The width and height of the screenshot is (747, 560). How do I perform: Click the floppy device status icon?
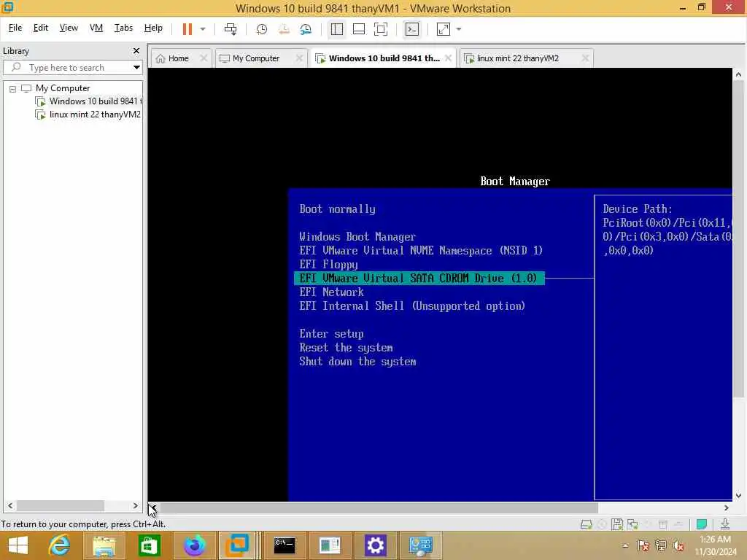[x=617, y=524]
